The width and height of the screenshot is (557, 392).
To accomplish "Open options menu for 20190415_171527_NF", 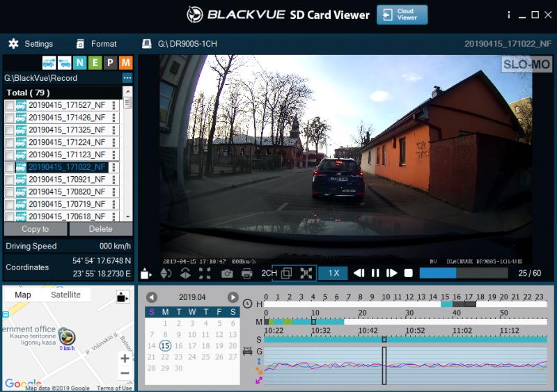I will click(x=113, y=105).
